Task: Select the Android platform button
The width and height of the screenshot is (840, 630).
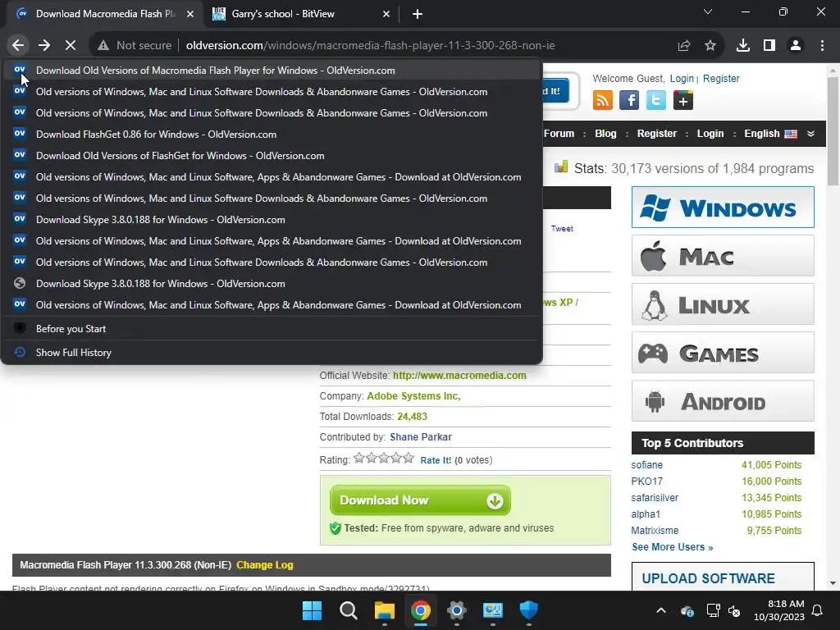Action: (723, 400)
